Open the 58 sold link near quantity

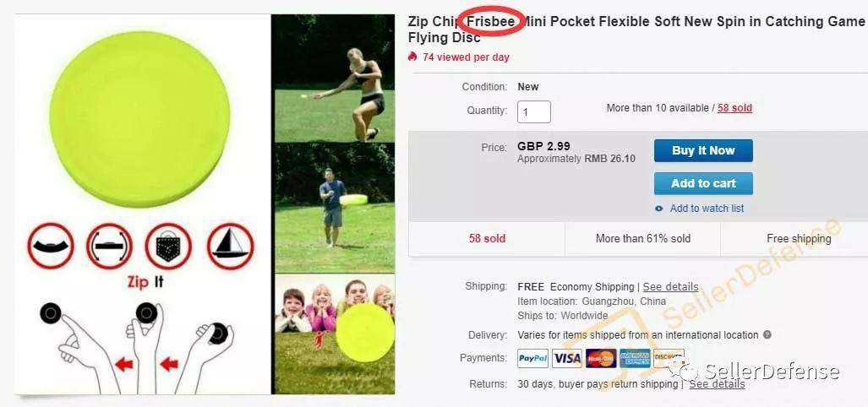pos(734,108)
